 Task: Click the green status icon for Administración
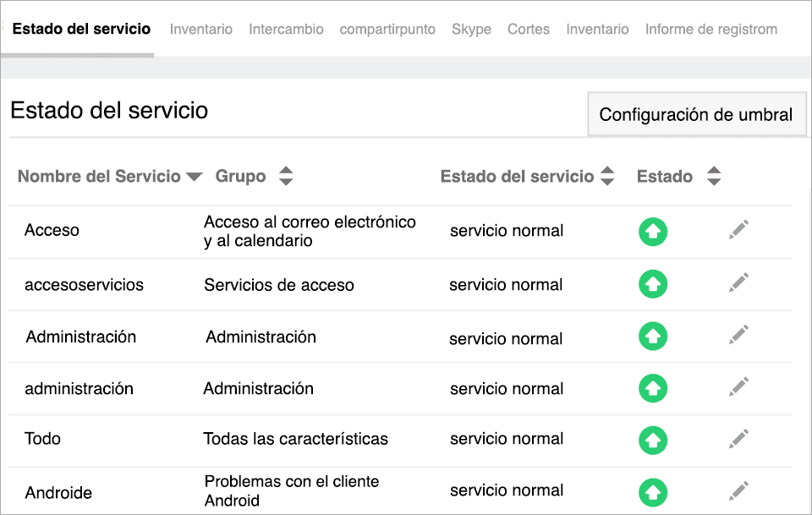(x=653, y=336)
